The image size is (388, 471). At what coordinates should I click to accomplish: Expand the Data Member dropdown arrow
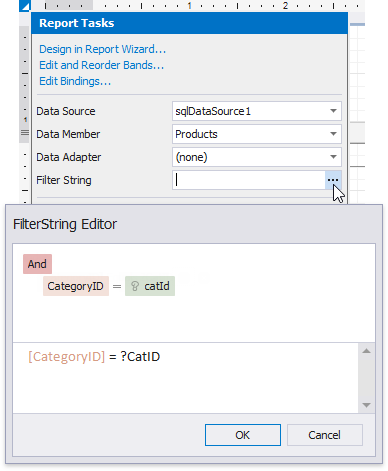[333, 134]
